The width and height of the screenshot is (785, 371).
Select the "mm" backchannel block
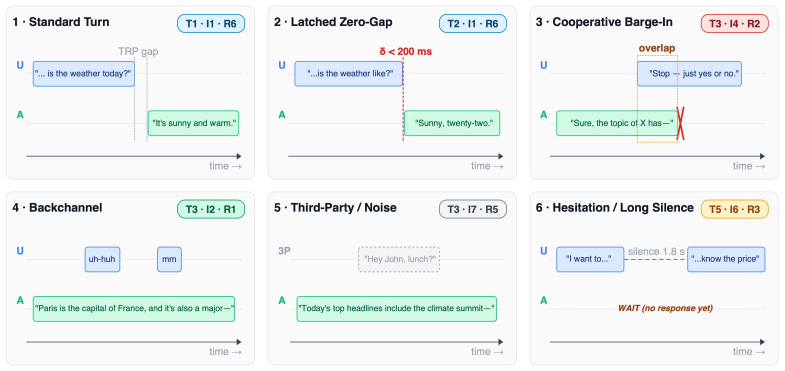[169, 259]
